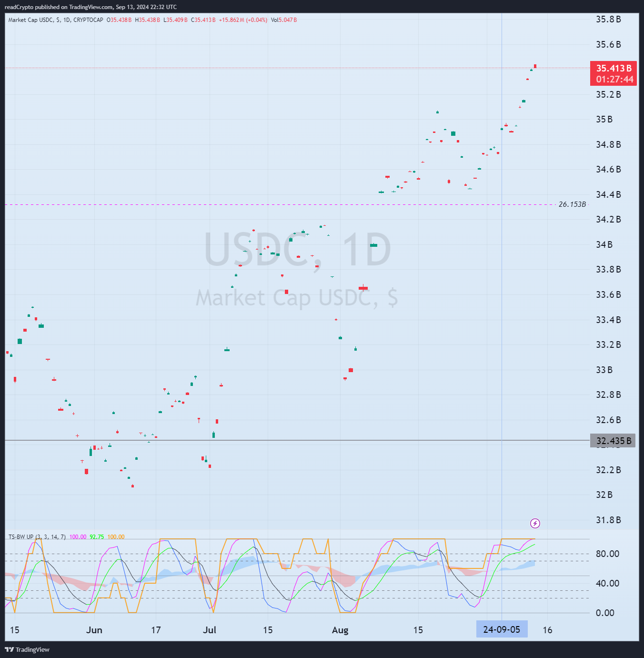Click the 34.8 B price axis label

608,144
